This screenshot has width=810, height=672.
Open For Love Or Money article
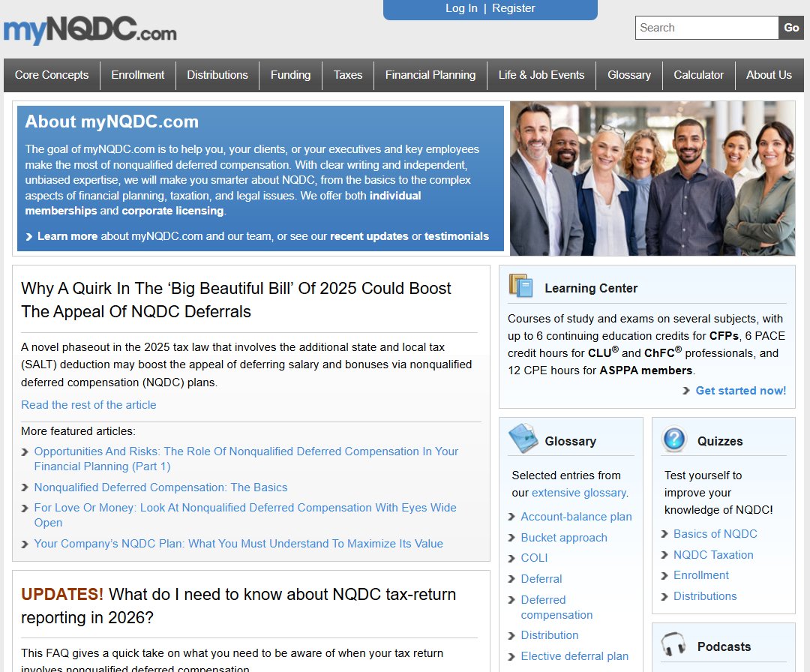tap(245, 515)
